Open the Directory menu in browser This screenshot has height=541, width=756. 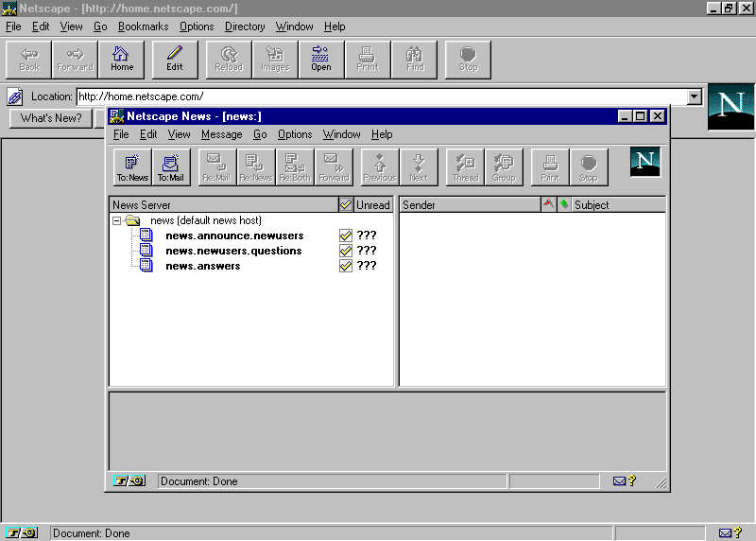click(x=245, y=26)
